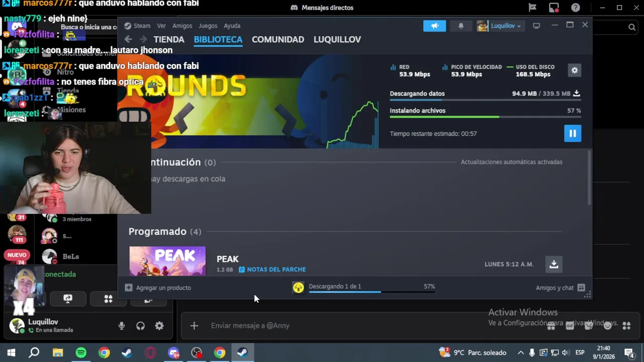Click PICO DE VELOCIDAD legend
Screen dimensions: 644x362
pyautogui.click(x=472, y=70)
